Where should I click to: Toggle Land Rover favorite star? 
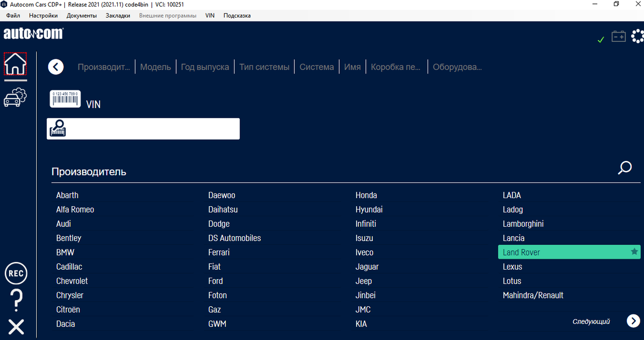tap(634, 251)
